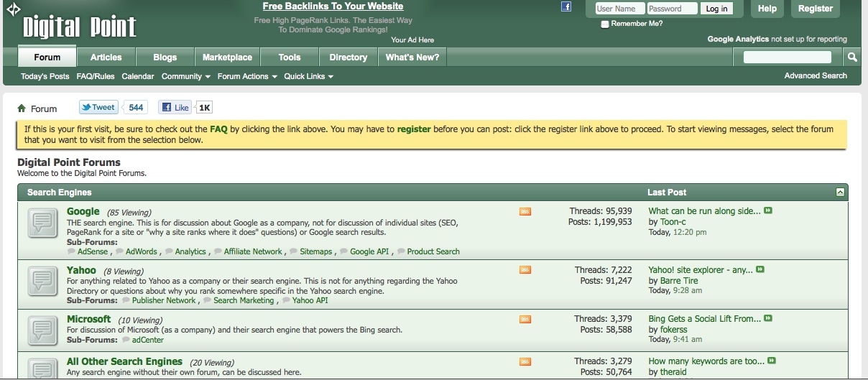Click the Log in button
The width and height of the screenshot is (868, 380).
point(716,9)
